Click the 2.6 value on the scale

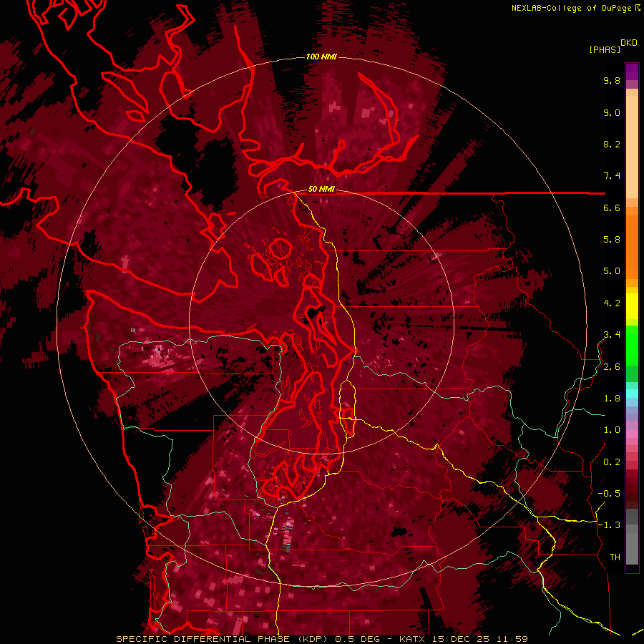tap(612, 367)
